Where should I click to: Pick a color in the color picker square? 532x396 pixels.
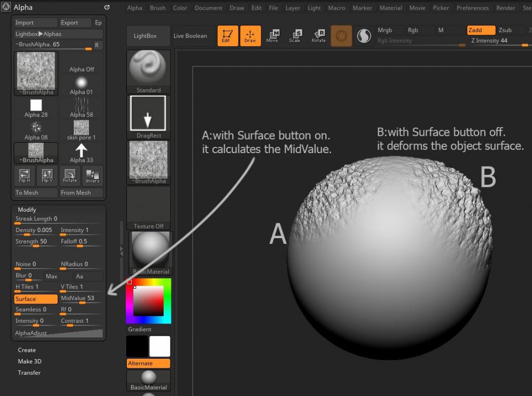click(x=148, y=301)
